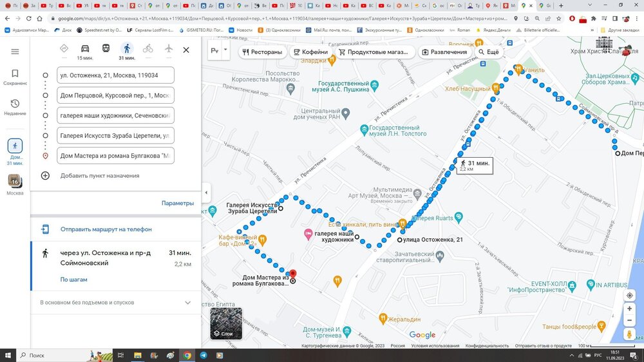This screenshot has width=644, height=362.
Task: Open Условия использования link
Action: pyautogui.click(x=435, y=346)
